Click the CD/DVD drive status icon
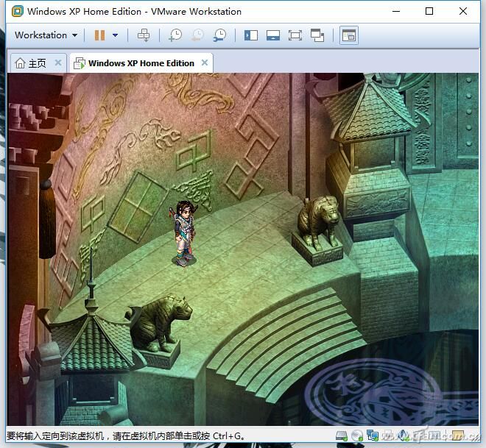Viewport: 486px width, 448px height. click(357, 436)
